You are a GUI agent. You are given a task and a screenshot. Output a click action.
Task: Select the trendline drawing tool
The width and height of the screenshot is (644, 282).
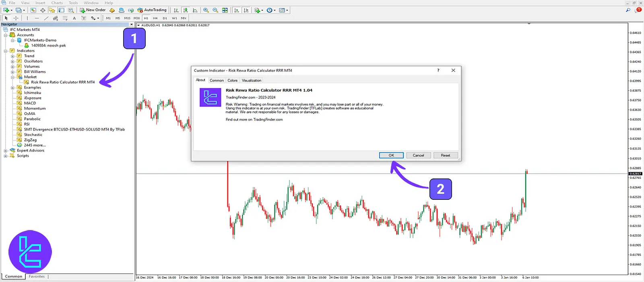coord(46,18)
